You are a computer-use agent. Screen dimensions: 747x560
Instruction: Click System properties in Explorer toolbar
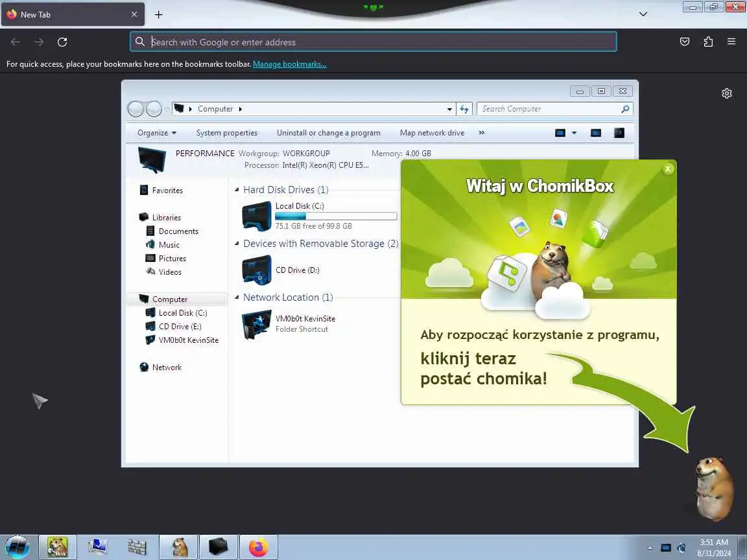tap(227, 133)
